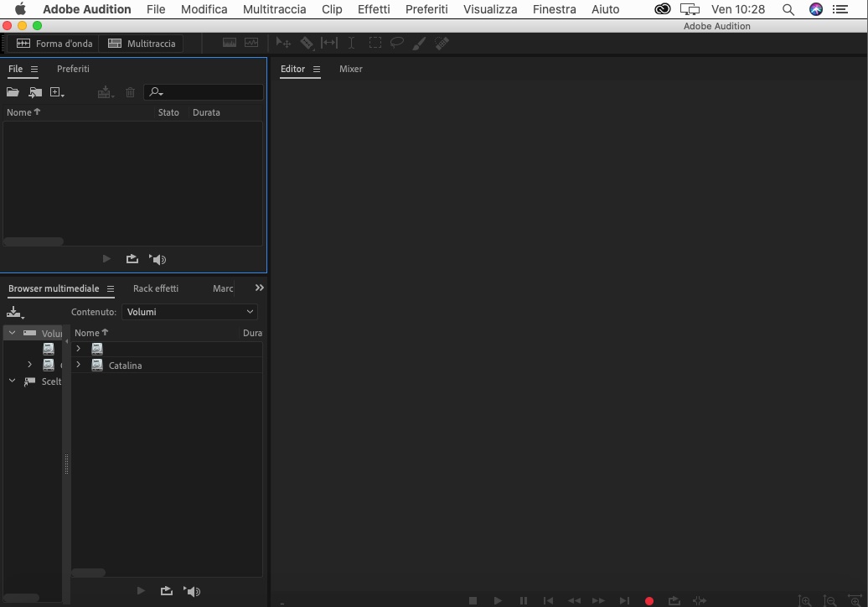Select the Catalina volume entry

[125, 366]
